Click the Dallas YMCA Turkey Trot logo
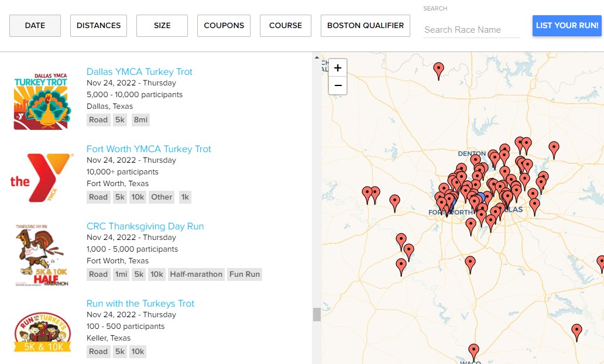 tap(42, 101)
